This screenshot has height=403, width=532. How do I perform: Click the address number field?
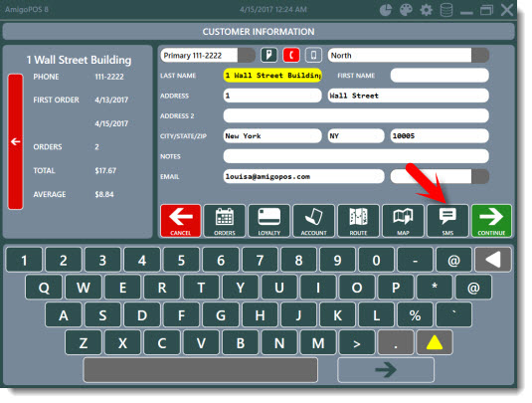click(x=272, y=96)
